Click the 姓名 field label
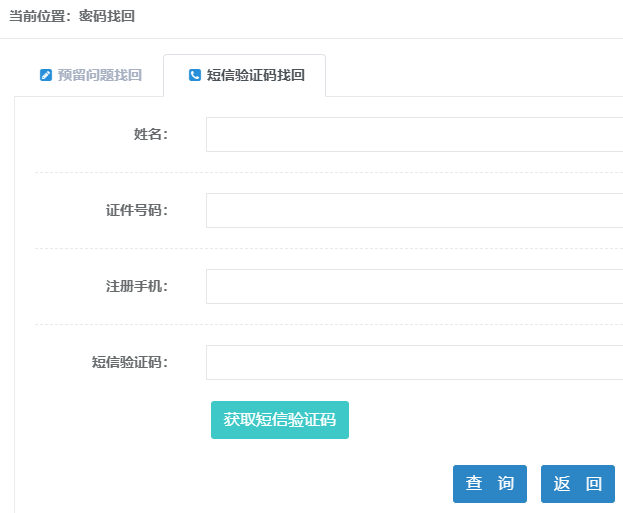 click(150, 134)
